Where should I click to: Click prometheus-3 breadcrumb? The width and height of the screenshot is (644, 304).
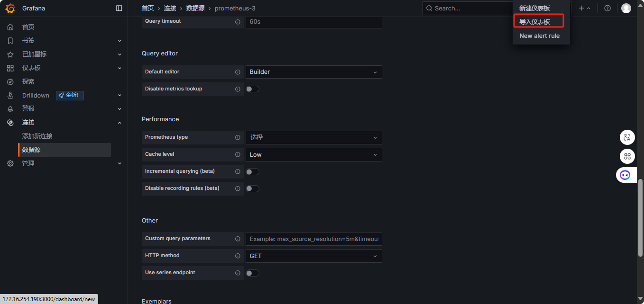coord(235,9)
